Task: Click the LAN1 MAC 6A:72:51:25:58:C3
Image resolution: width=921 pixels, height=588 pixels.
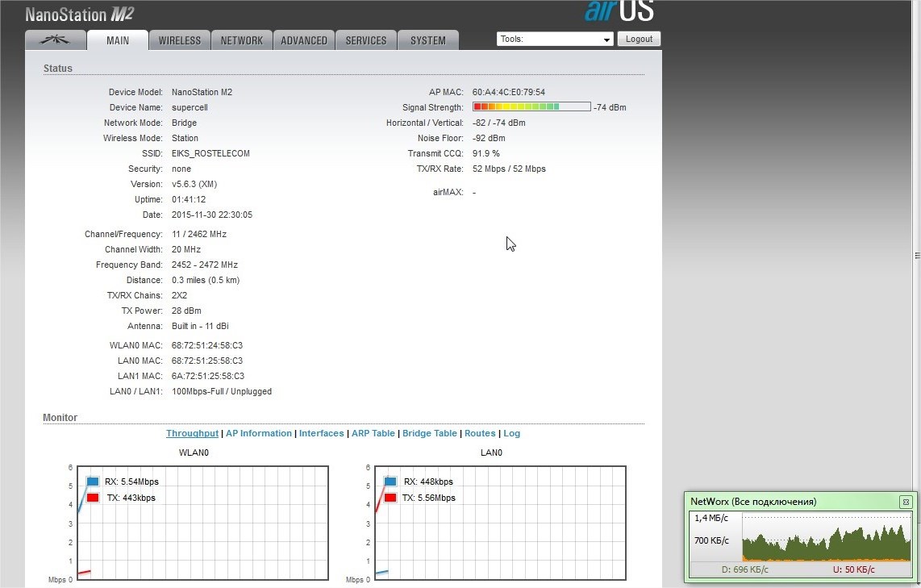Action: point(208,375)
